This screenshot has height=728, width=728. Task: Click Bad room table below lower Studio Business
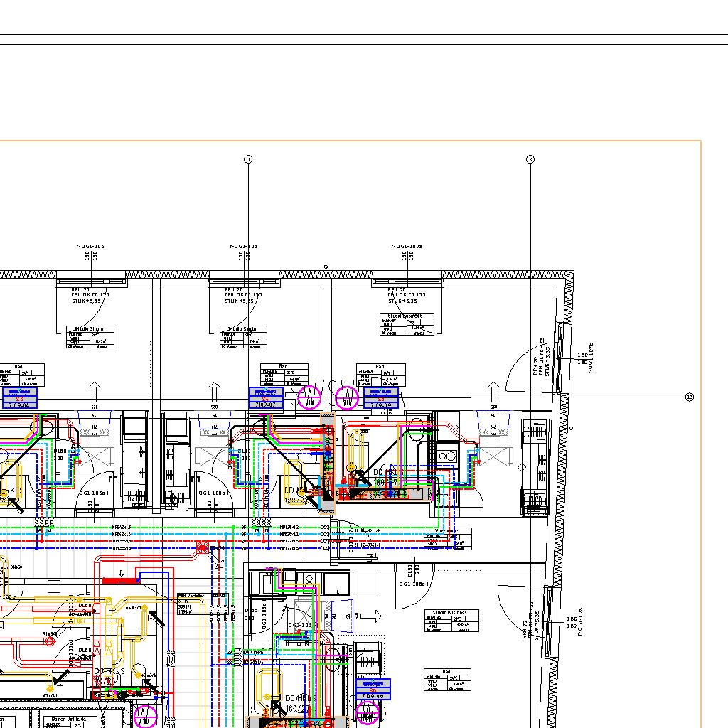tap(447, 680)
